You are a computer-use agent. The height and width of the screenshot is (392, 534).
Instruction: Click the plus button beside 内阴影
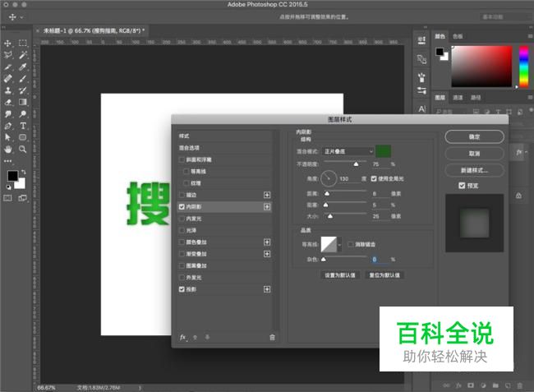pos(267,207)
